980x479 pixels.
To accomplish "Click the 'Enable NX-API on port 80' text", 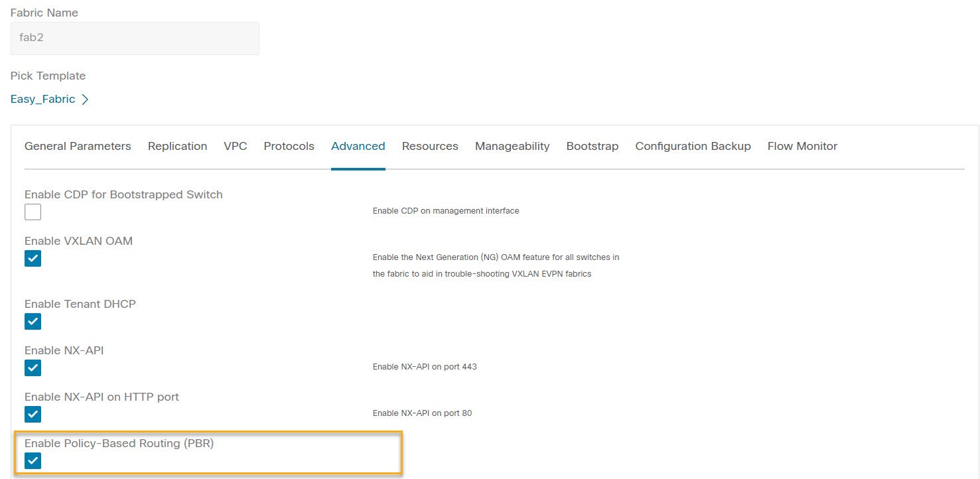I will point(422,413).
